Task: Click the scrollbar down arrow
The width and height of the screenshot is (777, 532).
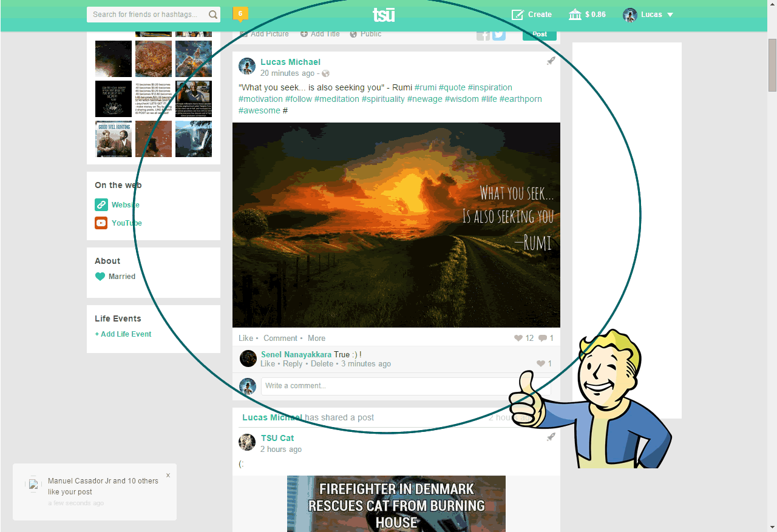Action: click(x=772, y=527)
